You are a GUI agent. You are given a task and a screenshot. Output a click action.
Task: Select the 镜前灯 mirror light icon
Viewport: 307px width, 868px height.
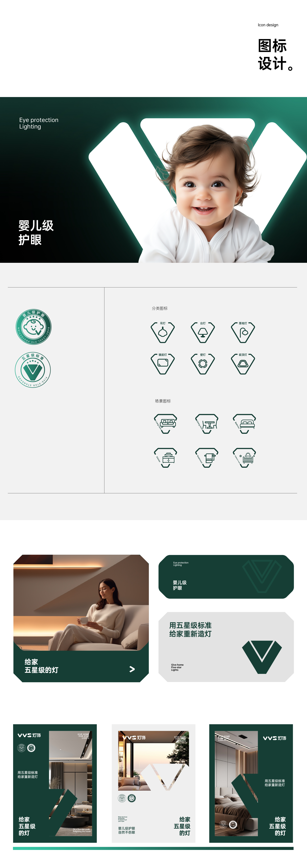click(x=163, y=364)
